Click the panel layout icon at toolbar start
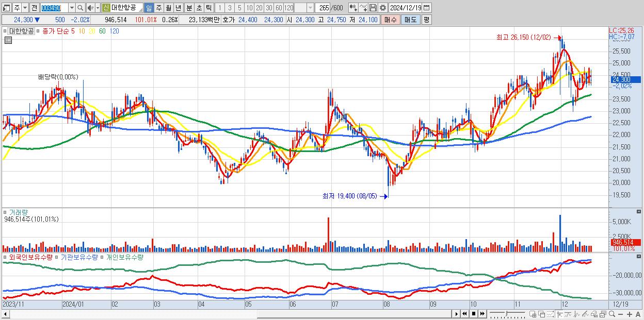This screenshot has height=320, width=644. pyautogui.click(x=7, y=8)
